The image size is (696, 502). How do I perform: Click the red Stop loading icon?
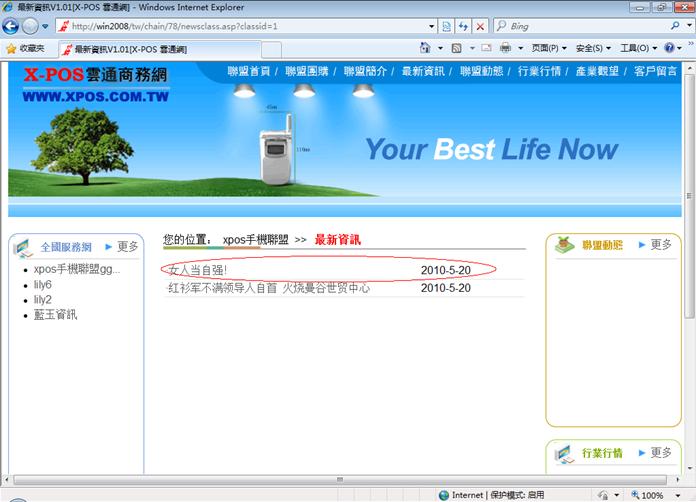click(480, 26)
